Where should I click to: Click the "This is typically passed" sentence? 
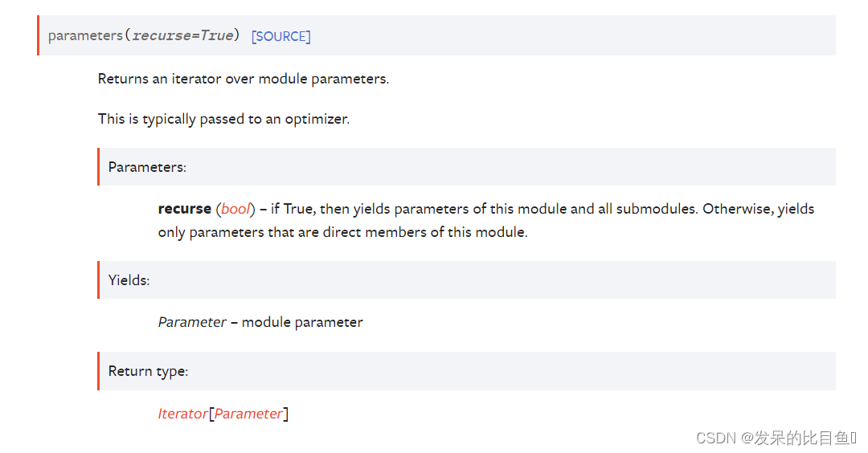point(223,120)
